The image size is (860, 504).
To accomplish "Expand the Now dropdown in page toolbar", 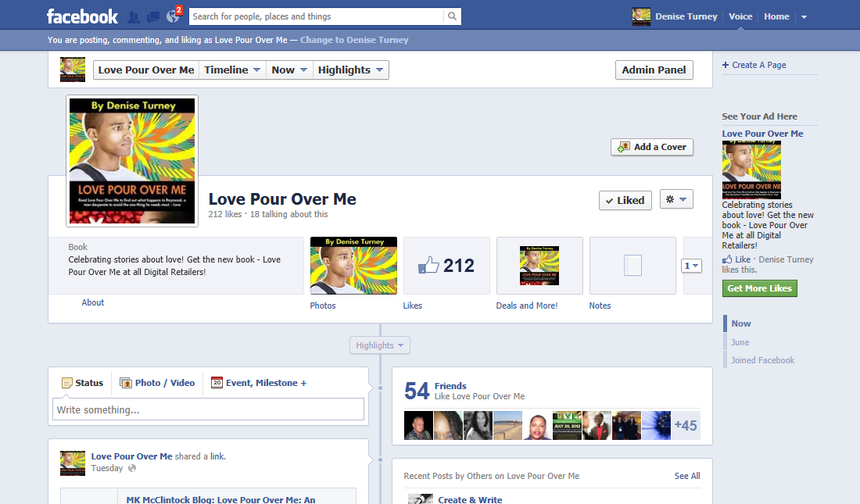I will 289,70.
